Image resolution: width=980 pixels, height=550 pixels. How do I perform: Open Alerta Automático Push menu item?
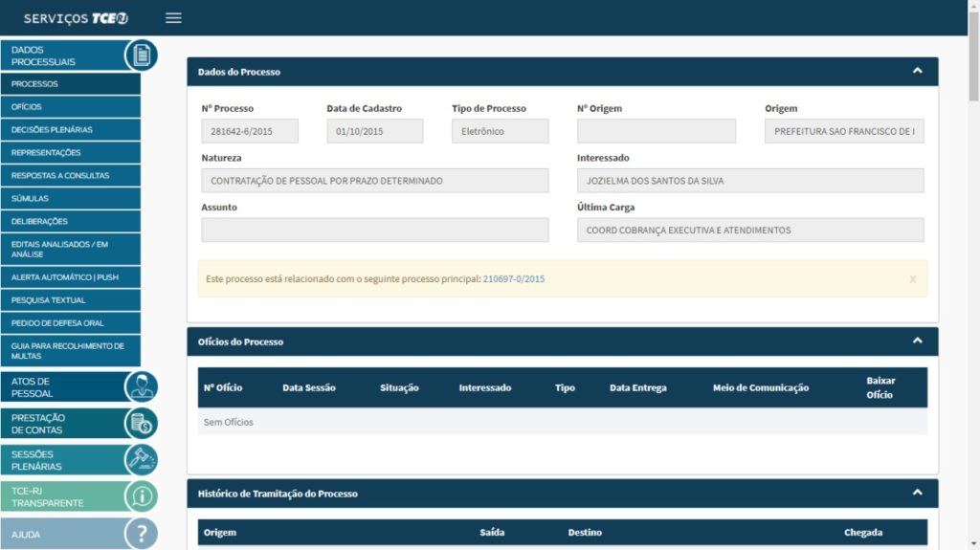click(71, 276)
